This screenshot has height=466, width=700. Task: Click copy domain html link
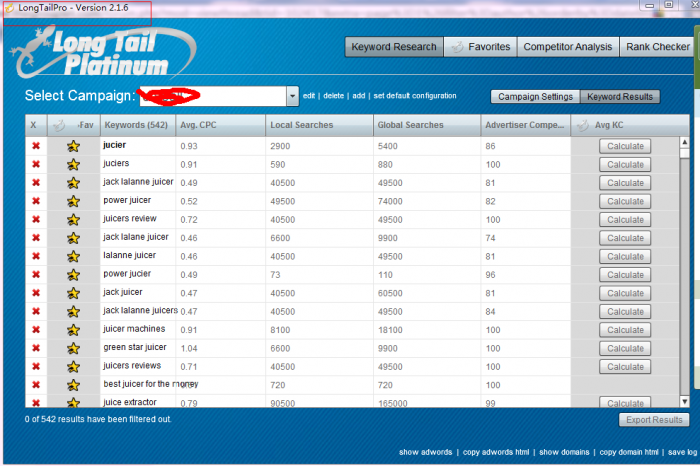(x=629, y=452)
